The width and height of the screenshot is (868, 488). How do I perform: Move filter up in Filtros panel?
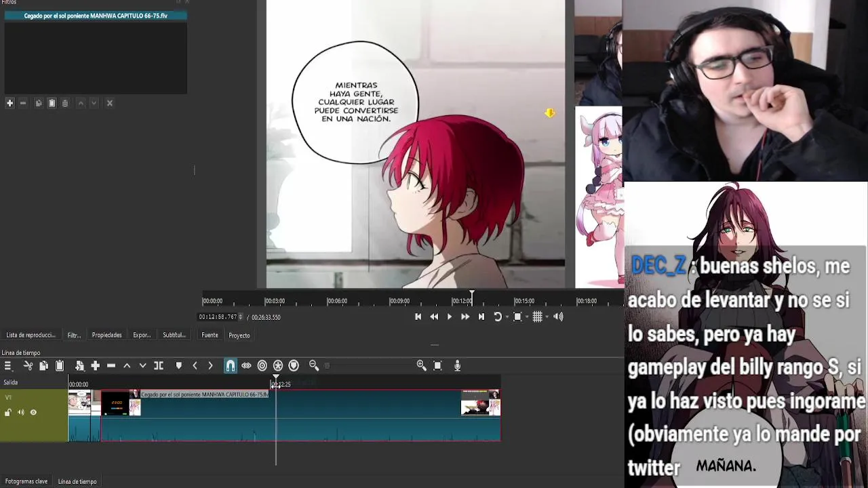tap(81, 103)
